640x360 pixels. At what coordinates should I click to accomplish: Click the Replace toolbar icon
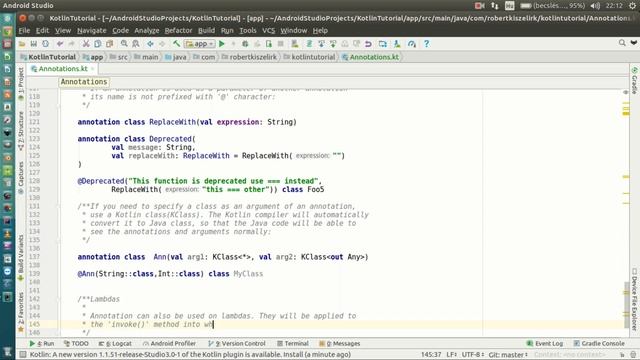point(136,44)
